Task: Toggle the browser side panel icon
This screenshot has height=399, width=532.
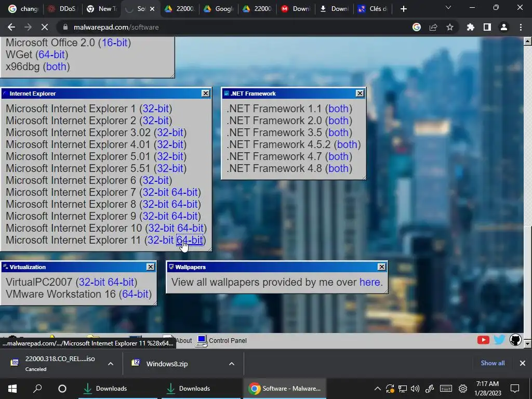Action: pos(487,27)
